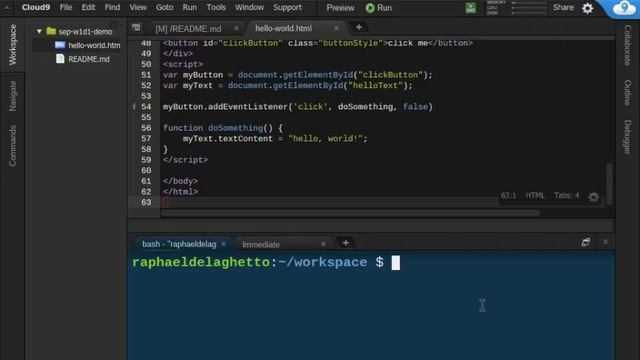This screenshot has width=640, height=360.
Task: Switch to the bash terminal tab
Action: coord(179,244)
